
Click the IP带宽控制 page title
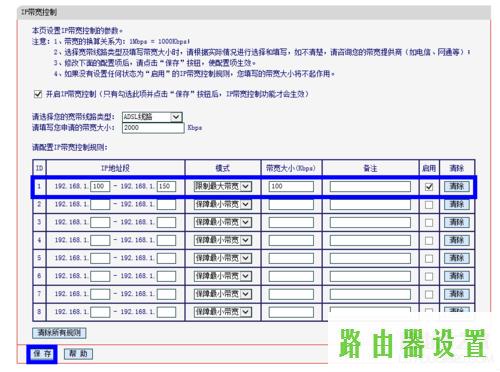39,13
